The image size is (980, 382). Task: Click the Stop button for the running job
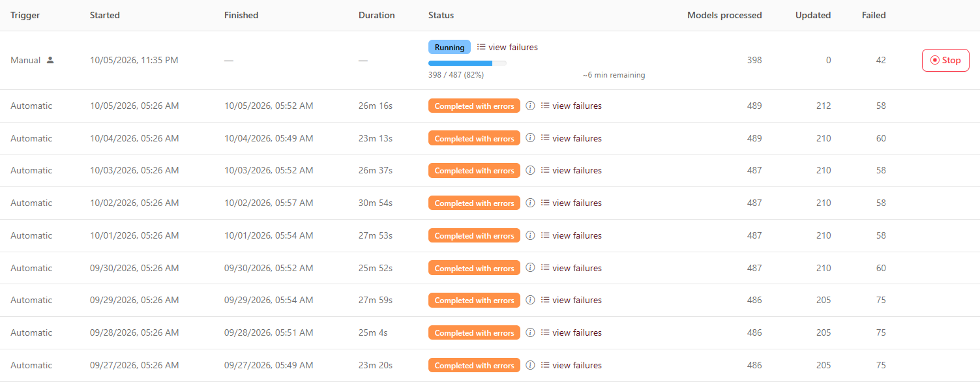coord(945,60)
